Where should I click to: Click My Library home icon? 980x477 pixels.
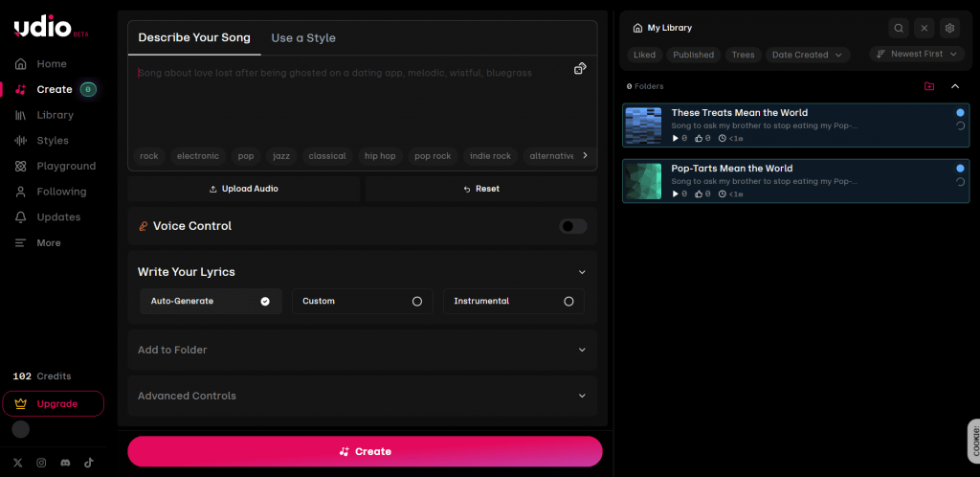(x=637, y=28)
